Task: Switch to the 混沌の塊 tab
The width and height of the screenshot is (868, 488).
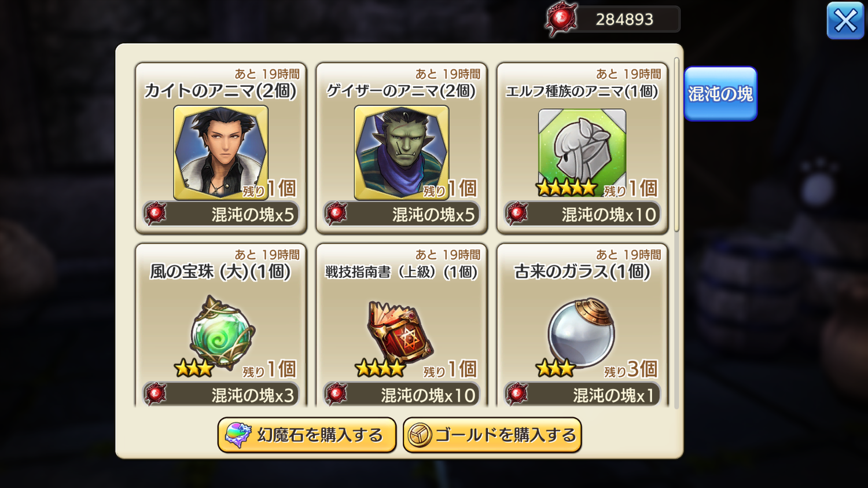Action: point(720,94)
